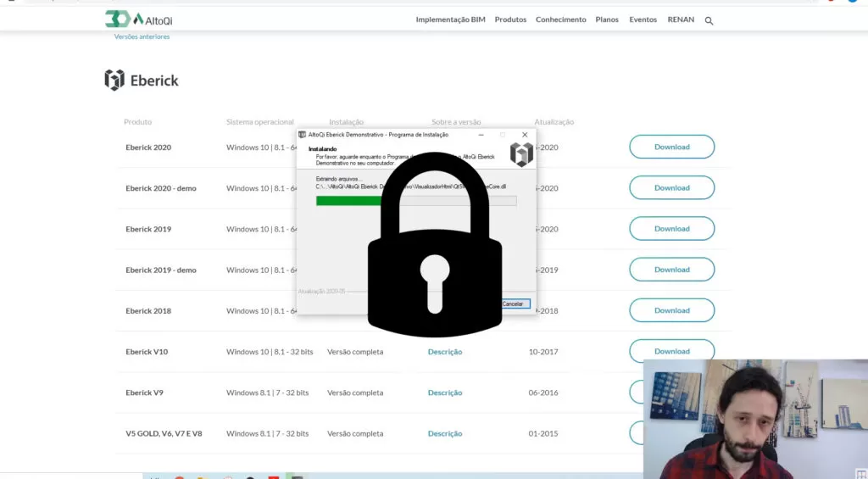Click the installer dialog Eberick logo
This screenshot has width=868, height=479.
click(521, 154)
